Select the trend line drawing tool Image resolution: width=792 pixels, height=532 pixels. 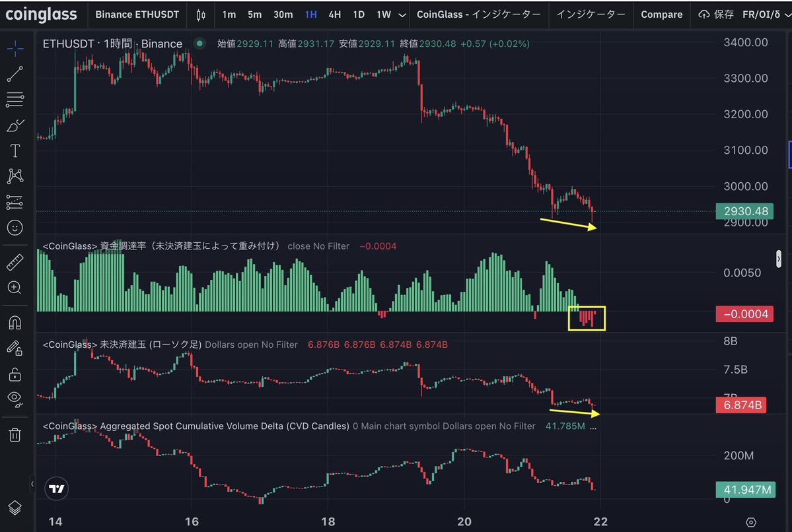pos(15,73)
